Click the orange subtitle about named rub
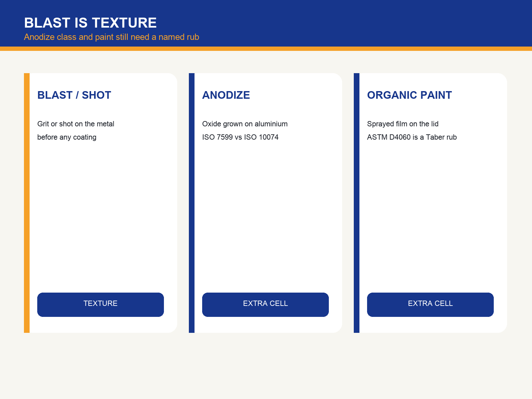 pos(111,37)
